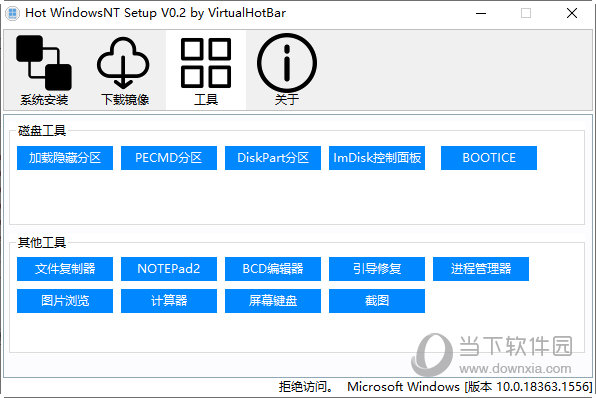Click the 其他工具 group label
Image resolution: width=596 pixels, height=398 pixels.
coord(42,242)
